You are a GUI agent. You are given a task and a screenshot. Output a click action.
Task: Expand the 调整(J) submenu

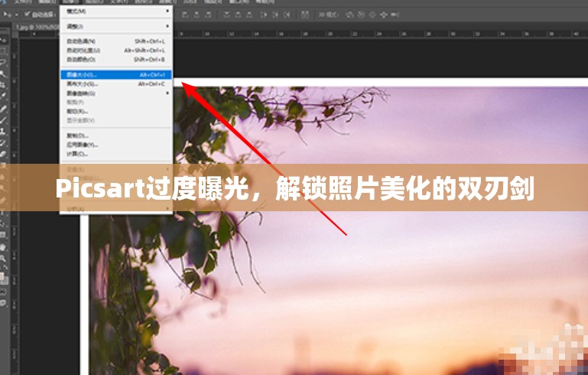116,27
